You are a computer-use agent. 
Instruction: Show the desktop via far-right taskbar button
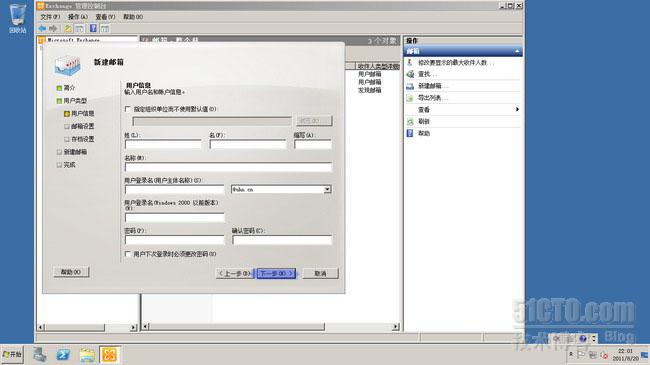(x=645, y=355)
